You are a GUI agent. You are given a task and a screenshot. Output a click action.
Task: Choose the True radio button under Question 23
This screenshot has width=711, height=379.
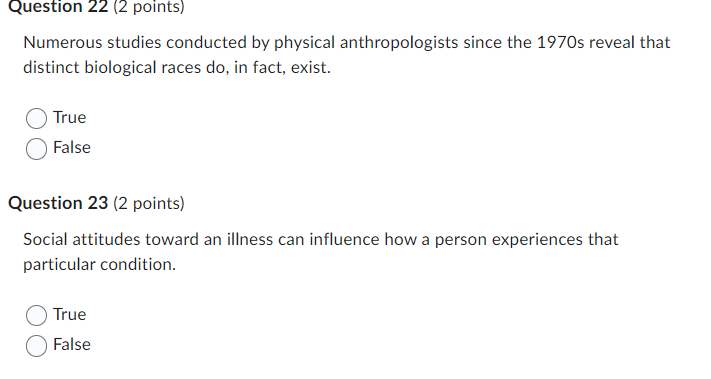(36, 315)
